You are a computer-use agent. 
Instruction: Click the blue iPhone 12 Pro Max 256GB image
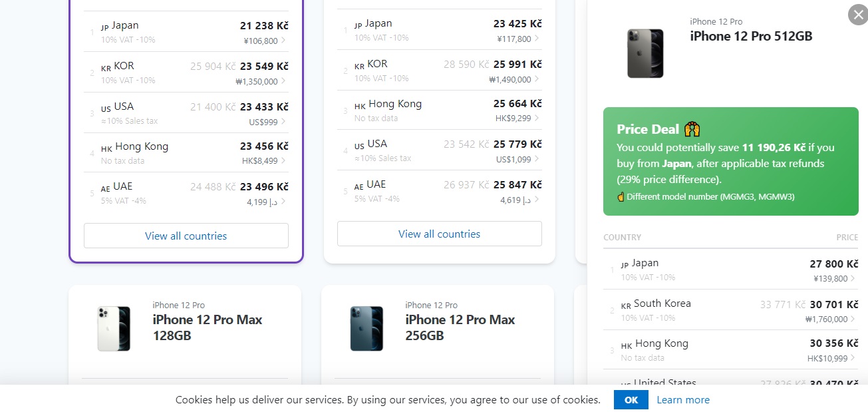(x=366, y=328)
